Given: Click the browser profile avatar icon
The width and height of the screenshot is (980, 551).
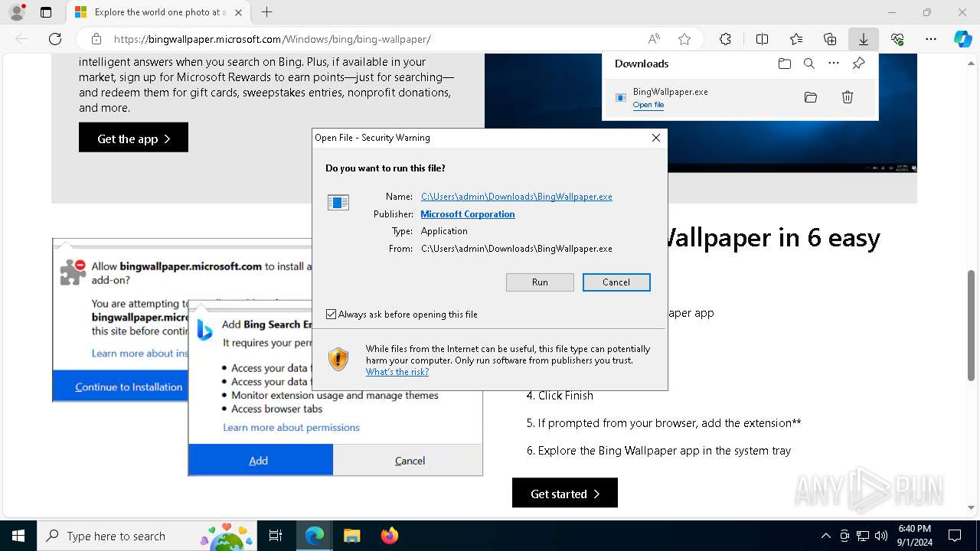Looking at the screenshot, I should (17, 12).
